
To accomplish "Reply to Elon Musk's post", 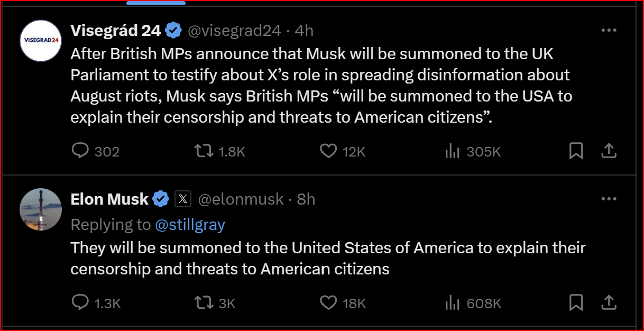I will (80, 303).
